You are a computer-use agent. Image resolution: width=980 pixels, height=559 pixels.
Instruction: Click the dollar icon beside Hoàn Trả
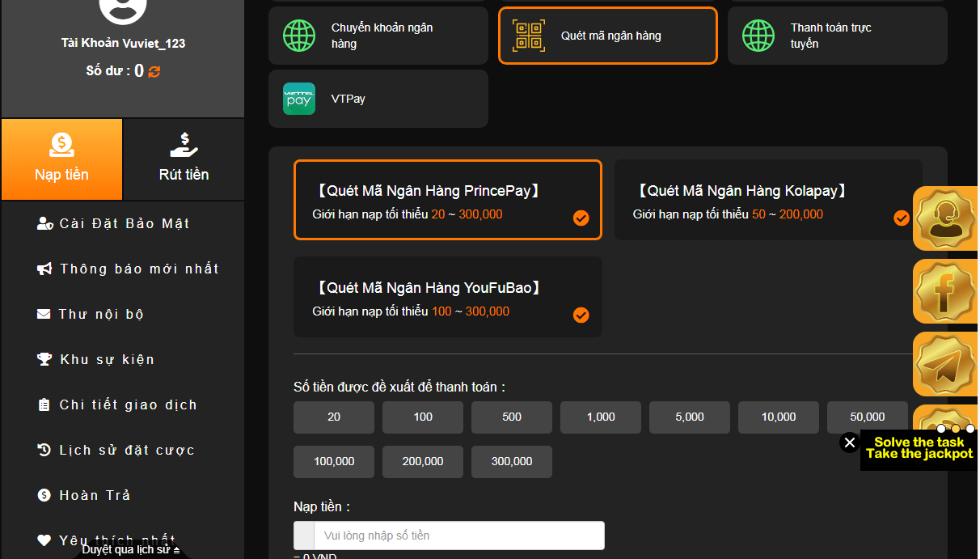click(44, 495)
